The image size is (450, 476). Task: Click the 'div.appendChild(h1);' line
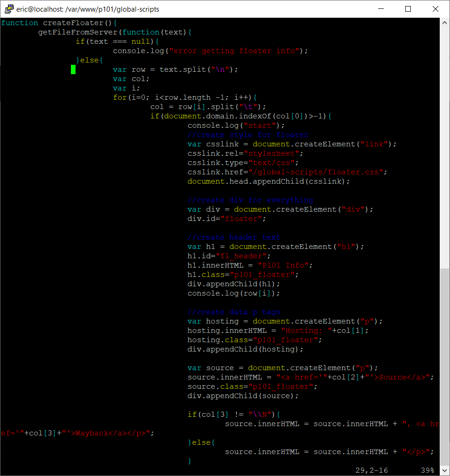(234, 284)
